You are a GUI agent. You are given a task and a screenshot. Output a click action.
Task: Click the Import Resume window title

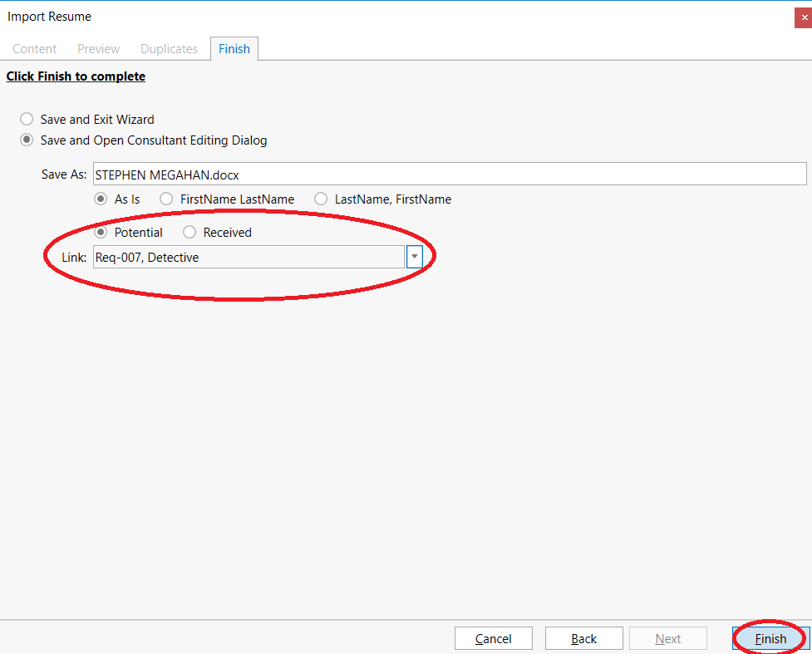click(x=49, y=17)
